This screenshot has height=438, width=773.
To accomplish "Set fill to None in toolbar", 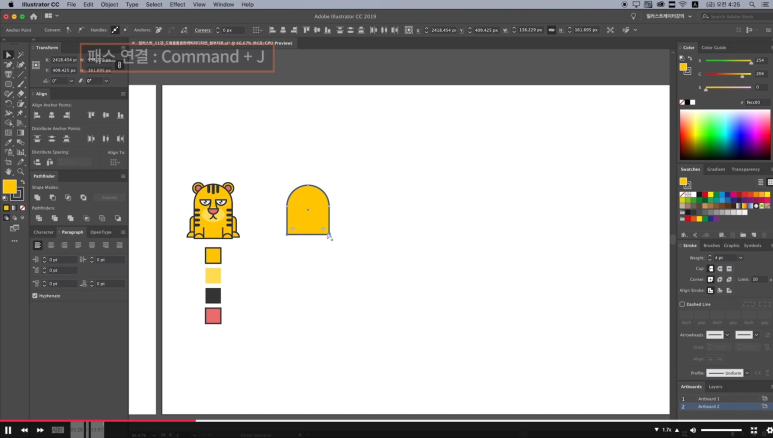I will pyautogui.click(x=22, y=208).
